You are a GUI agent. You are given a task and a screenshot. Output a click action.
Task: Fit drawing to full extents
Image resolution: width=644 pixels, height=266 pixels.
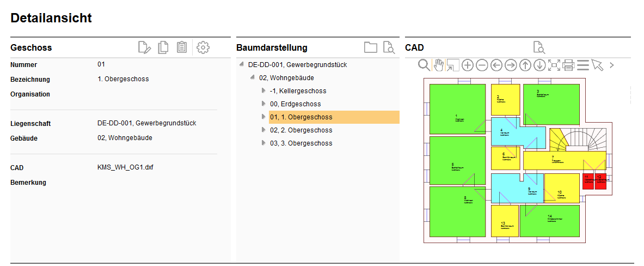point(554,65)
